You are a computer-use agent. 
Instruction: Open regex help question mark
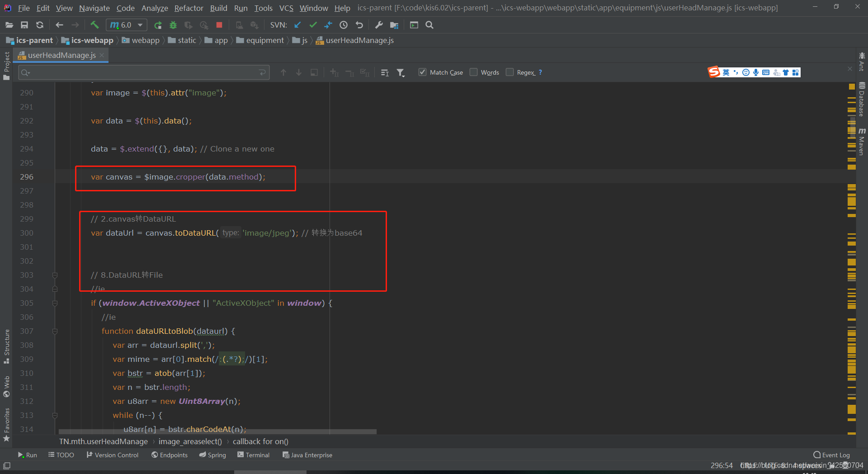point(540,72)
